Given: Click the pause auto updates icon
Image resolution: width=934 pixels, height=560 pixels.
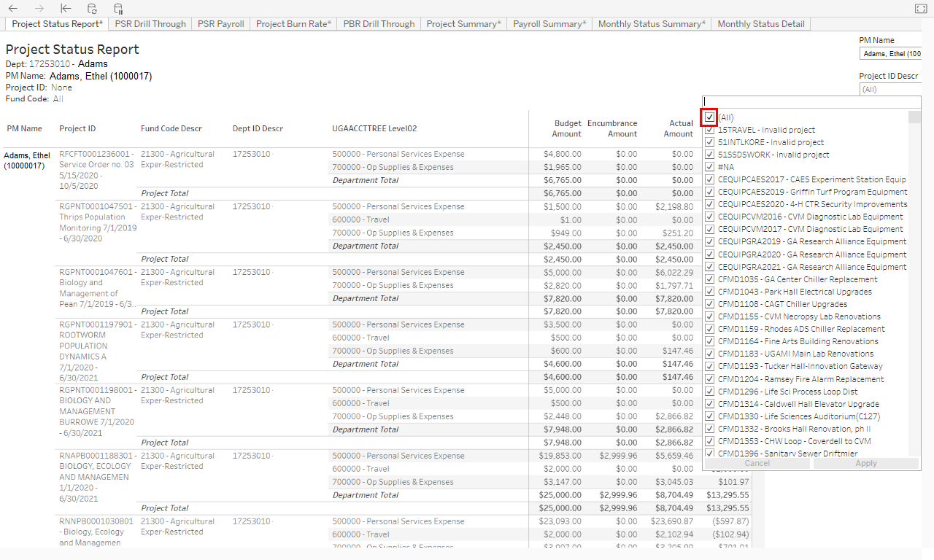Looking at the screenshot, I should (118, 8).
